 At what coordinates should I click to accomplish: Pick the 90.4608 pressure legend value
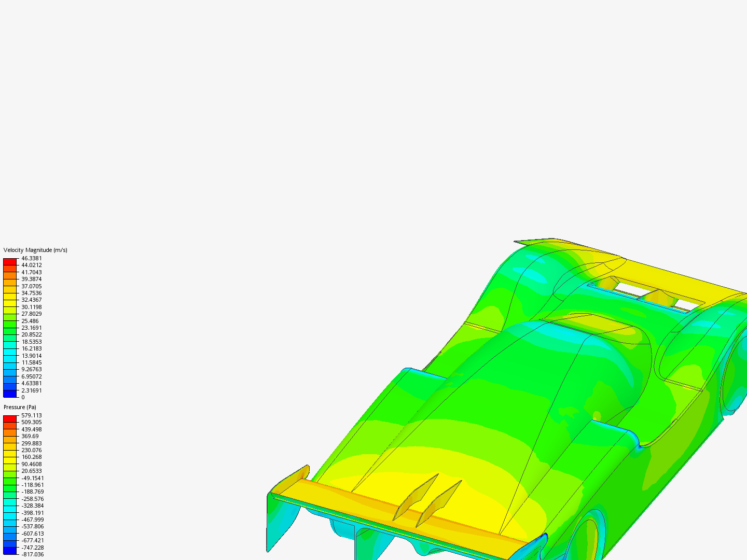32,464
